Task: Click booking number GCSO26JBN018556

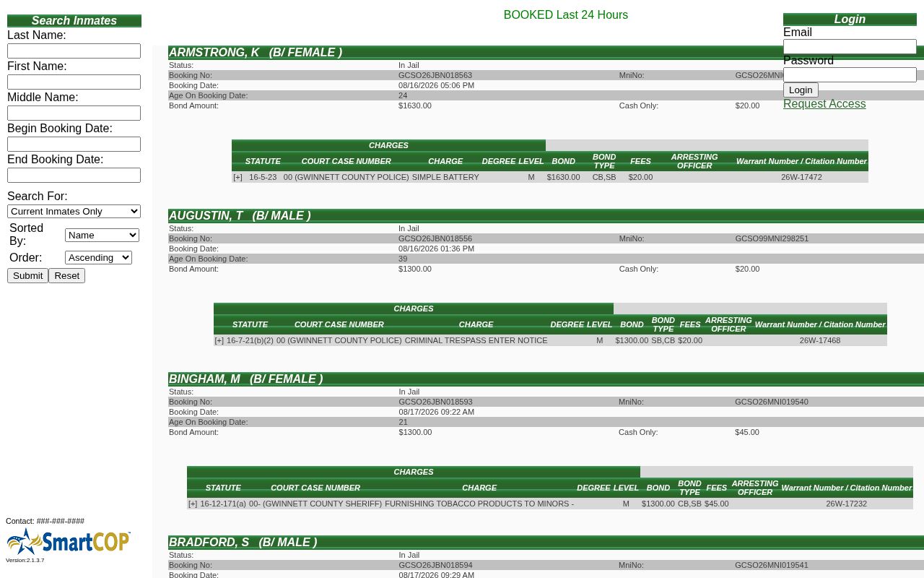Action: pyautogui.click(x=435, y=238)
